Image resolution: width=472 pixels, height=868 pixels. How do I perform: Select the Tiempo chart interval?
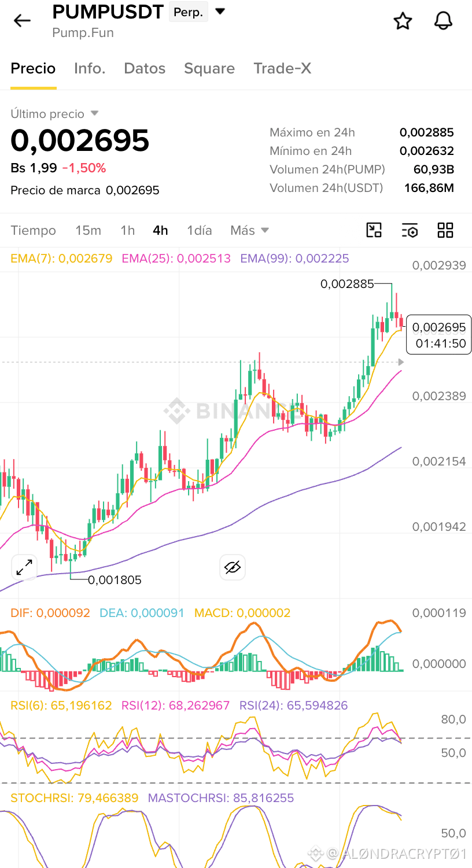33,230
